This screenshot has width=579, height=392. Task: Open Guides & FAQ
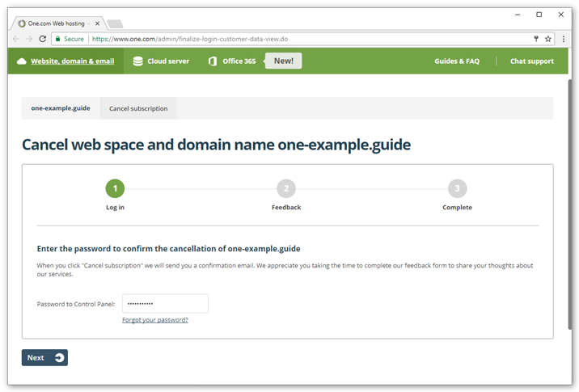pyautogui.click(x=457, y=61)
